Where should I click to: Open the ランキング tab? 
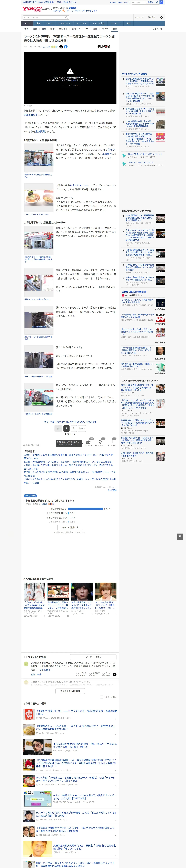coord(115,24)
